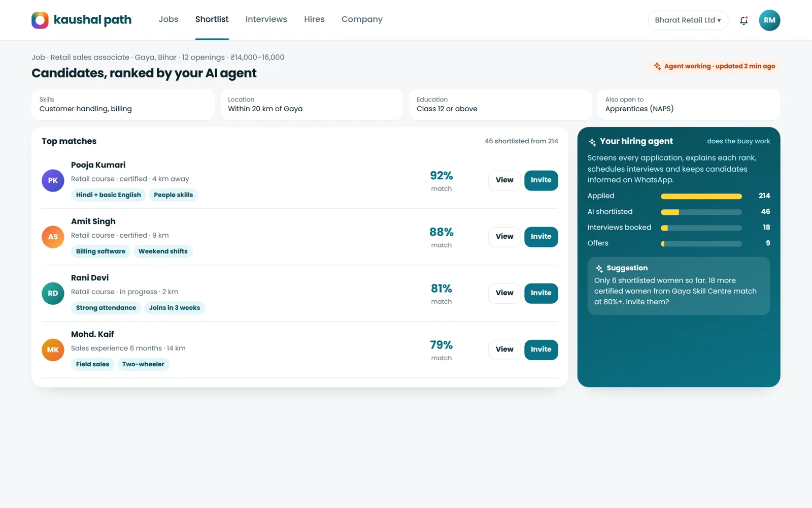Click the sparkle icon beside Your hiring agent
Viewport: 812px width, 508px height.
tap(592, 142)
